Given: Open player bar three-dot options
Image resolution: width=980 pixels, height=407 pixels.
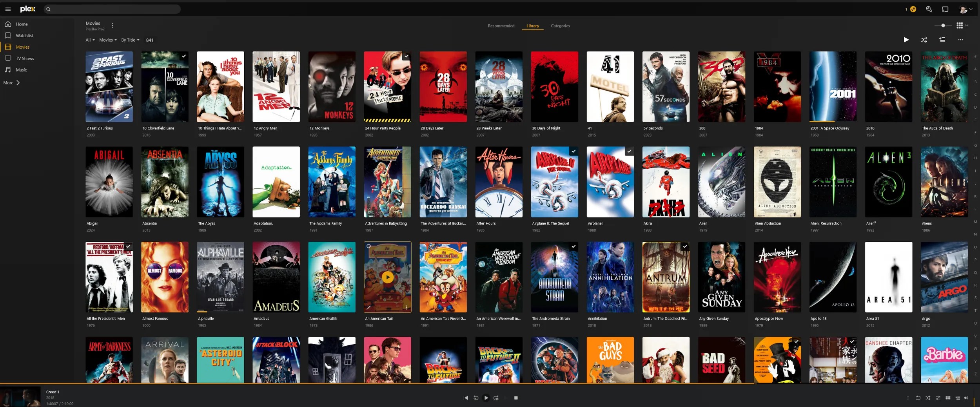Looking at the screenshot, I should (x=908, y=398).
